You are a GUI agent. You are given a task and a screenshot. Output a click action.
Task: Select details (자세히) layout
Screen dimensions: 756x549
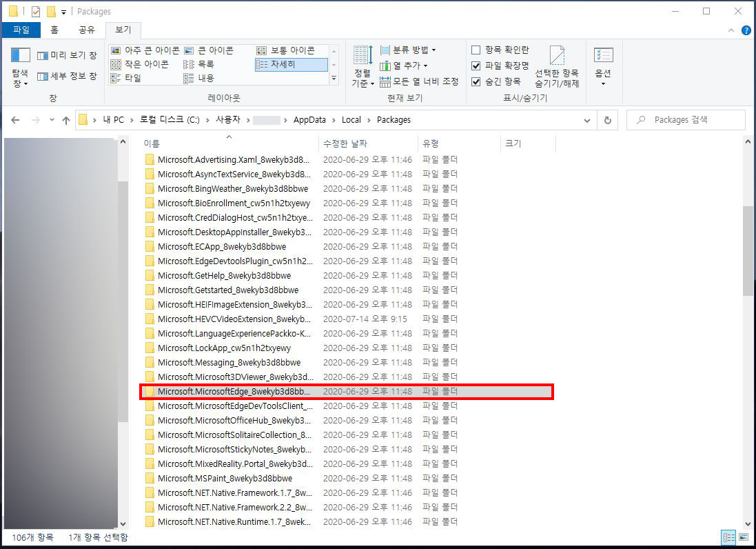tap(292, 64)
